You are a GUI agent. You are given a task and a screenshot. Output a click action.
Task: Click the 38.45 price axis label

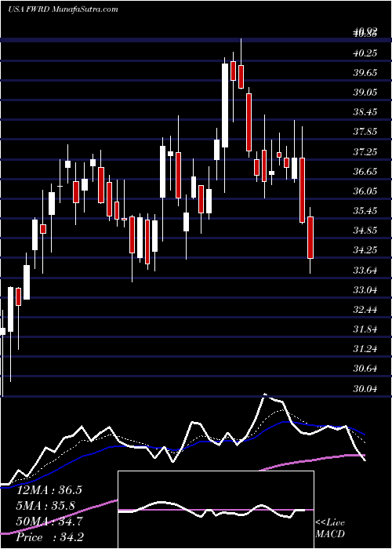coord(365,112)
